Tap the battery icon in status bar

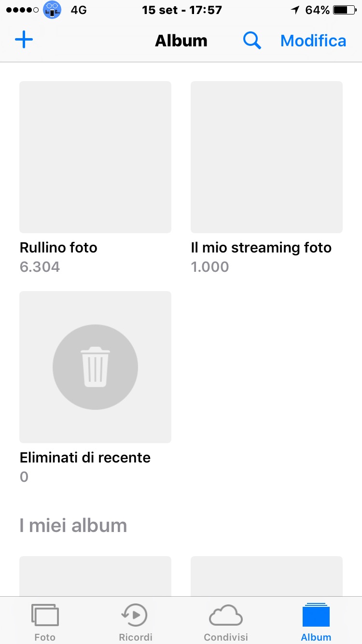(344, 10)
